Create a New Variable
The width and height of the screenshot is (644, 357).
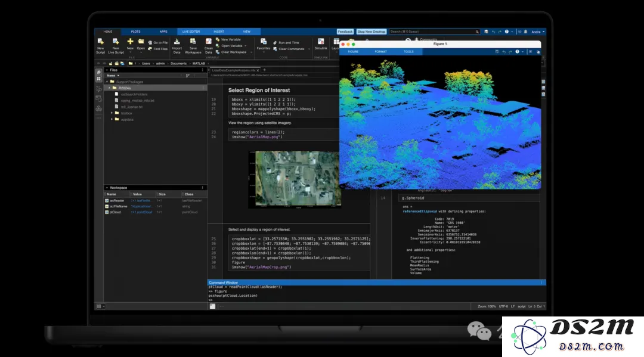[228, 40]
